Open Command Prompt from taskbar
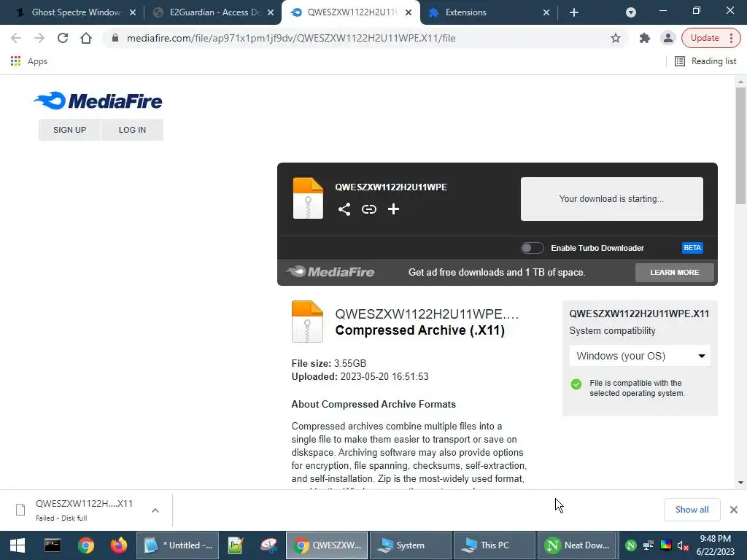747x560 pixels. coord(53,545)
